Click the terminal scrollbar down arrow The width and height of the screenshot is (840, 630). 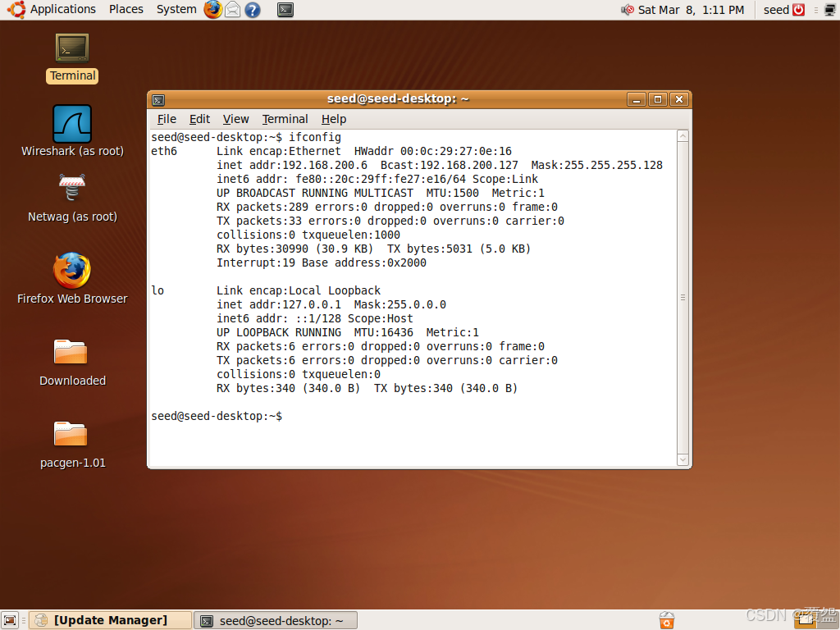pyautogui.click(x=682, y=459)
